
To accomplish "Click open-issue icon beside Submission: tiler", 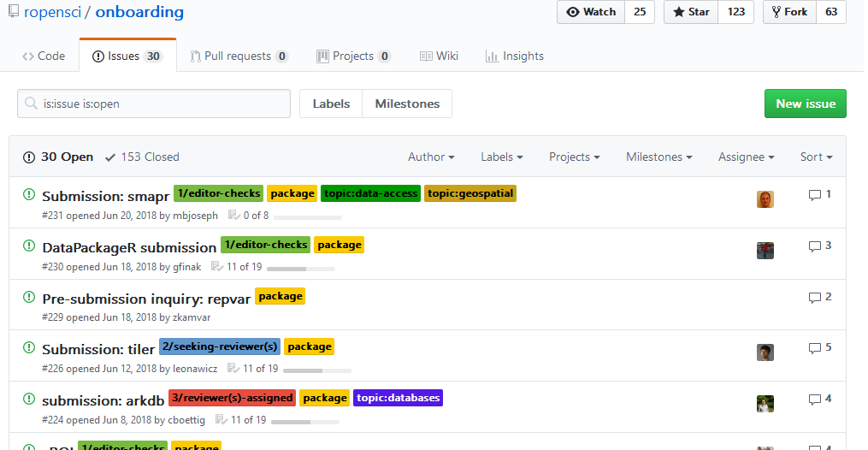I will click(x=29, y=347).
